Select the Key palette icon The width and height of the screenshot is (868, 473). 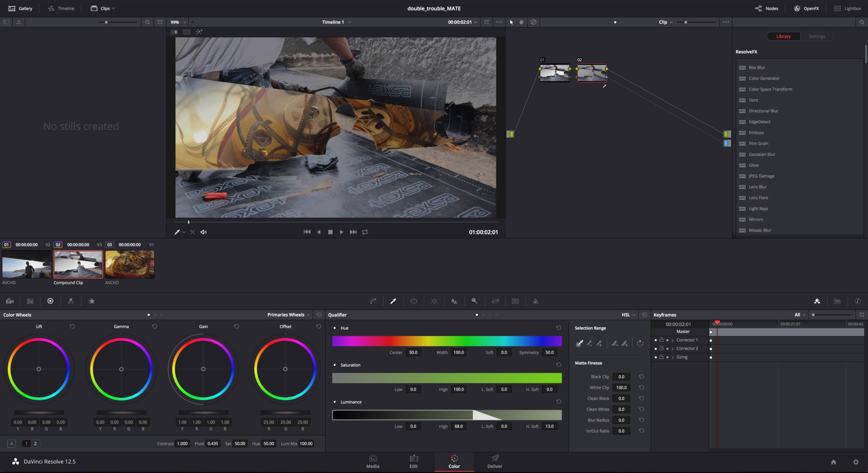pos(474,301)
